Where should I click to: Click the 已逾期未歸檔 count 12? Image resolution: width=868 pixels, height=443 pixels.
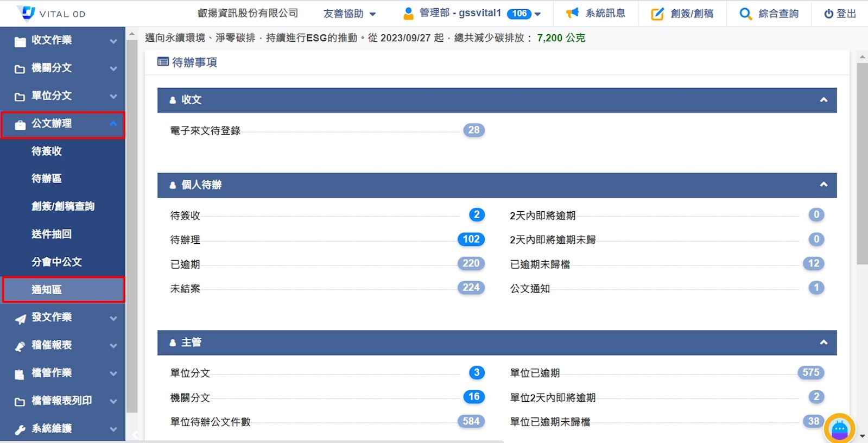813,264
